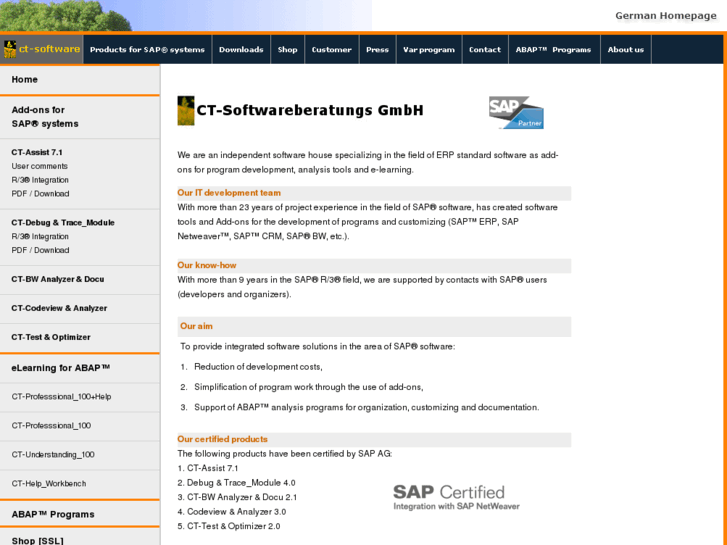Click '1. CT-Assist 7.1' in certified list
The width and height of the screenshot is (727, 545).
tap(208, 468)
